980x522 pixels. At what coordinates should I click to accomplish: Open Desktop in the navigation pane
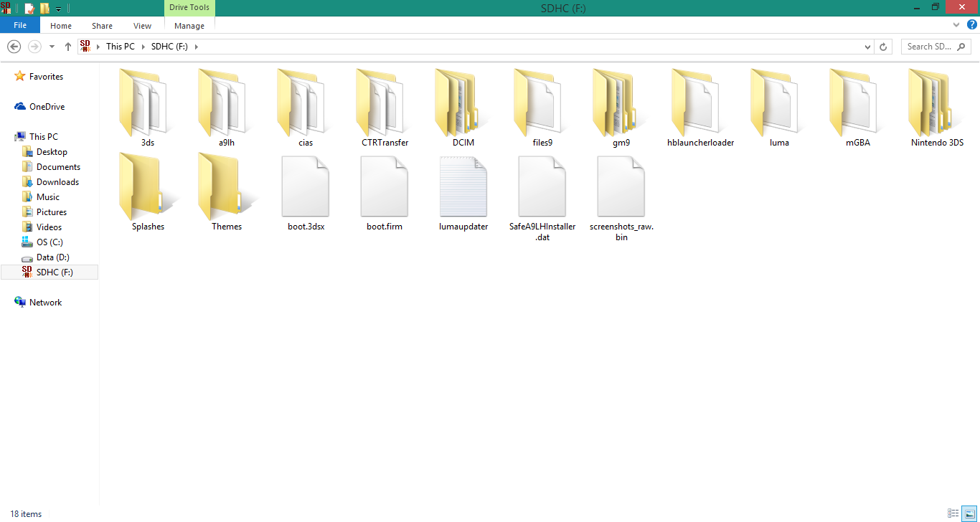pyautogui.click(x=52, y=152)
